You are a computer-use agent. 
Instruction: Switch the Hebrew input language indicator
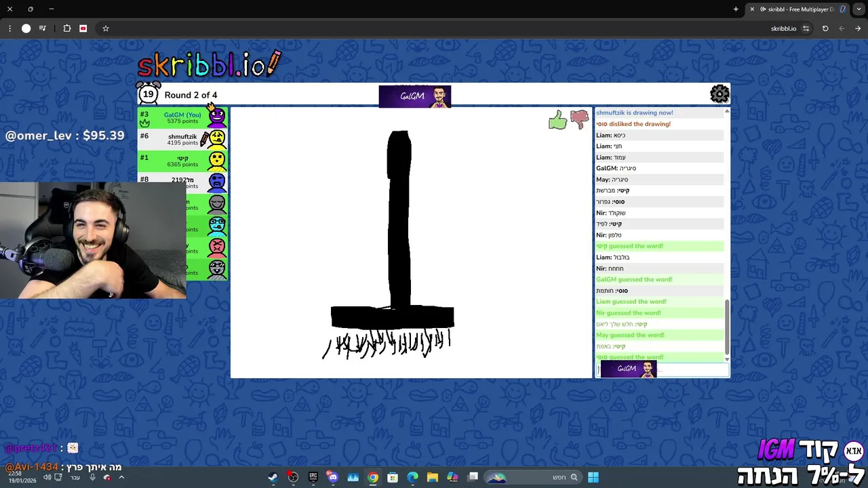(x=75, y=477)
